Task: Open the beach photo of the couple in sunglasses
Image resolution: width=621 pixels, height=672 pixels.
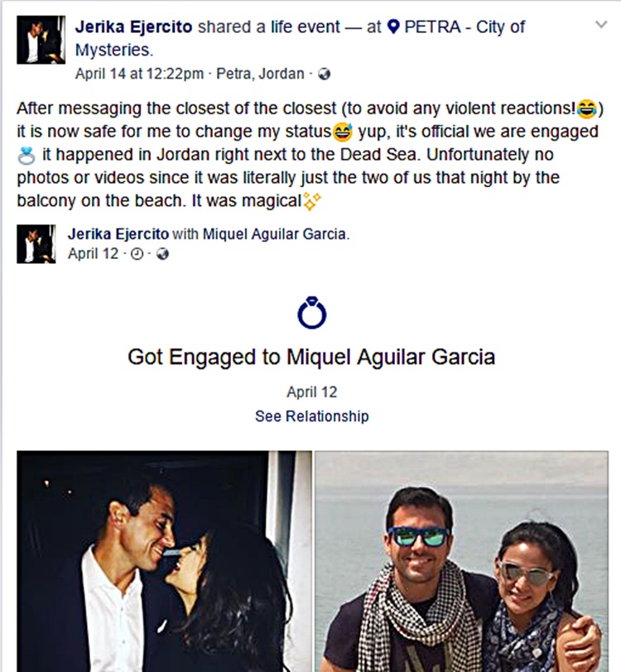Action: 461,561
